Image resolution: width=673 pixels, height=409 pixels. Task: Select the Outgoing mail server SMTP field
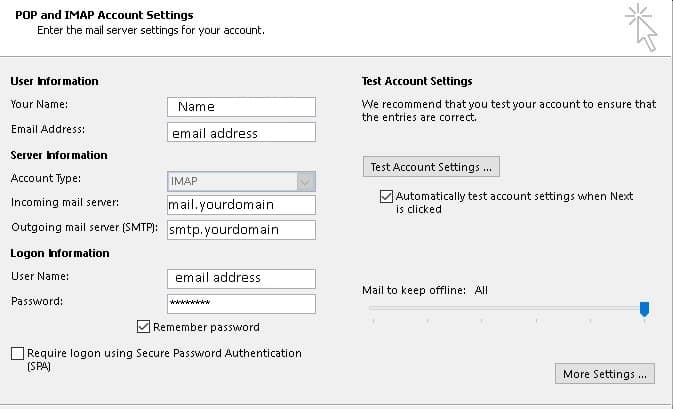[241, 230]
